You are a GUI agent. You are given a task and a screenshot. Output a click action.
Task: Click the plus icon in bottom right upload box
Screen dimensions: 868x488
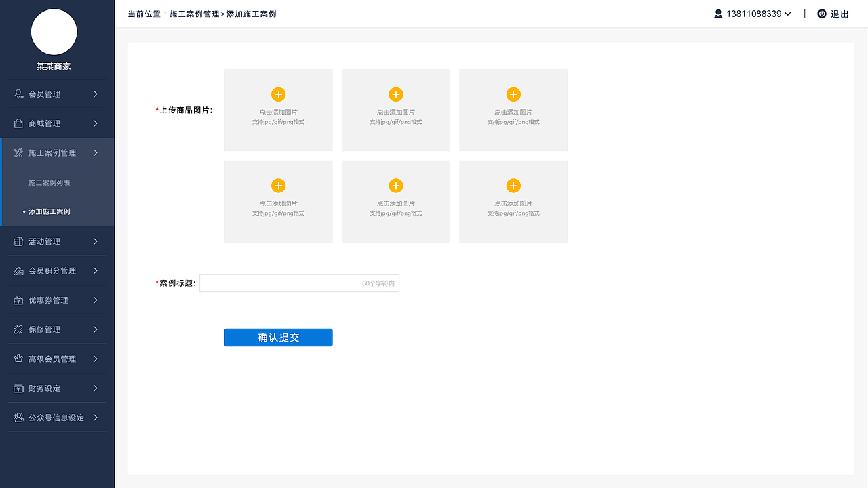coord(513,186)
